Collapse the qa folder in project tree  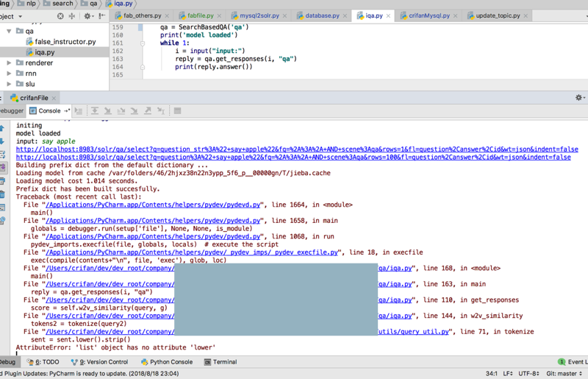point(9,31)
